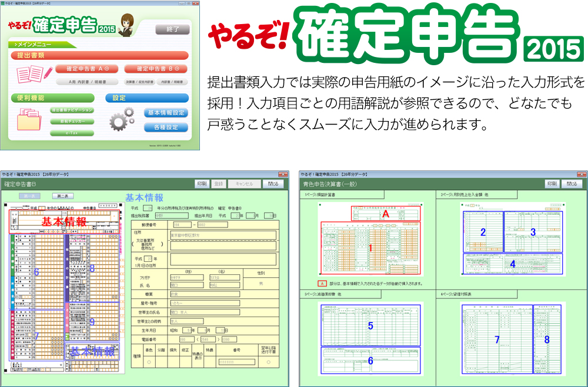Open the e-Tax button
This screenshot has height=387, width=588.
[x=72, y=133]
